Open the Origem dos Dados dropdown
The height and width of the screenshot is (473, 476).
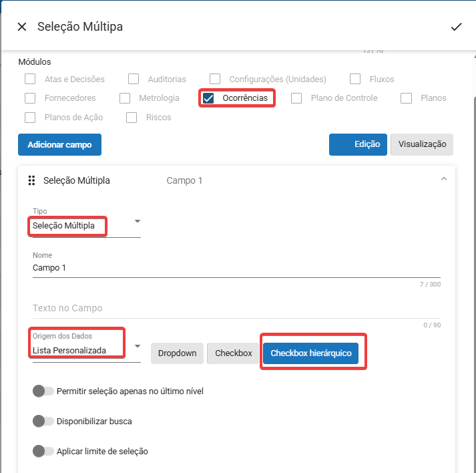point(137,346)
